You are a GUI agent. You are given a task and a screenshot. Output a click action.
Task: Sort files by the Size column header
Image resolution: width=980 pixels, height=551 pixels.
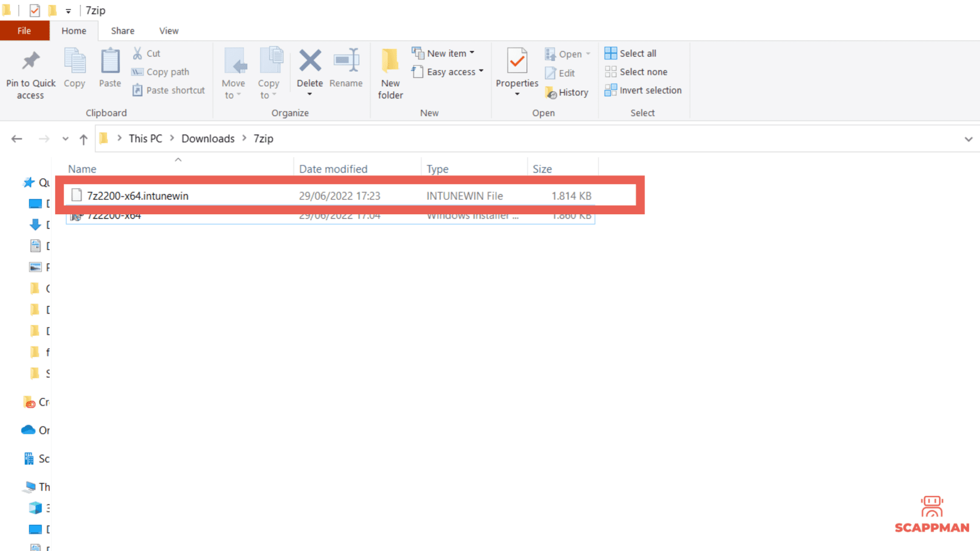pos(542,168)
